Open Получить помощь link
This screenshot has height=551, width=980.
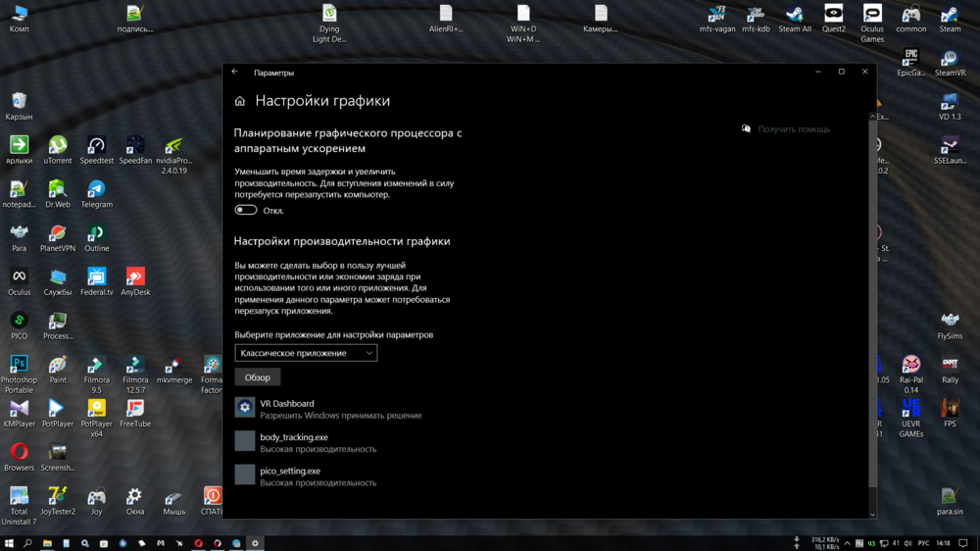click(794, 128)
